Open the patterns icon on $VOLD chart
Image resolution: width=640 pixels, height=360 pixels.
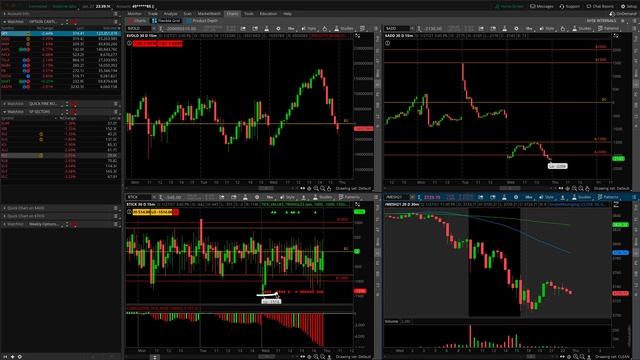point(362,29)
